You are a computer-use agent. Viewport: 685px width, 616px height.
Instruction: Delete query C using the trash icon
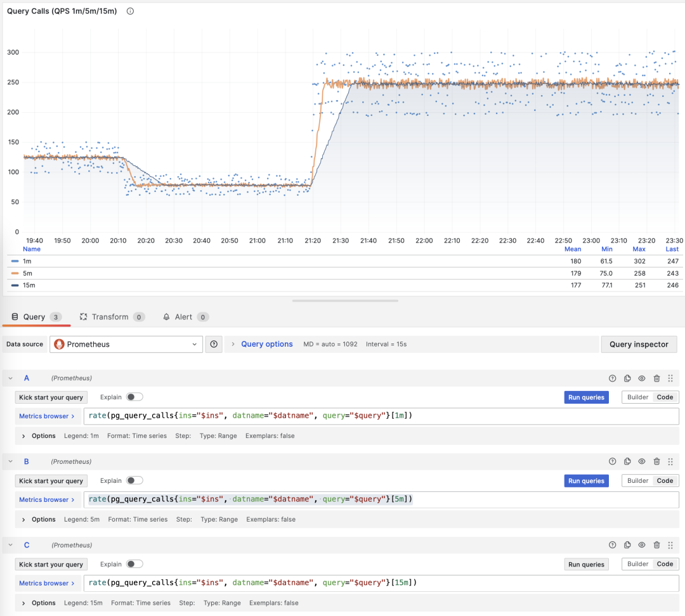(x=656, y=545)
